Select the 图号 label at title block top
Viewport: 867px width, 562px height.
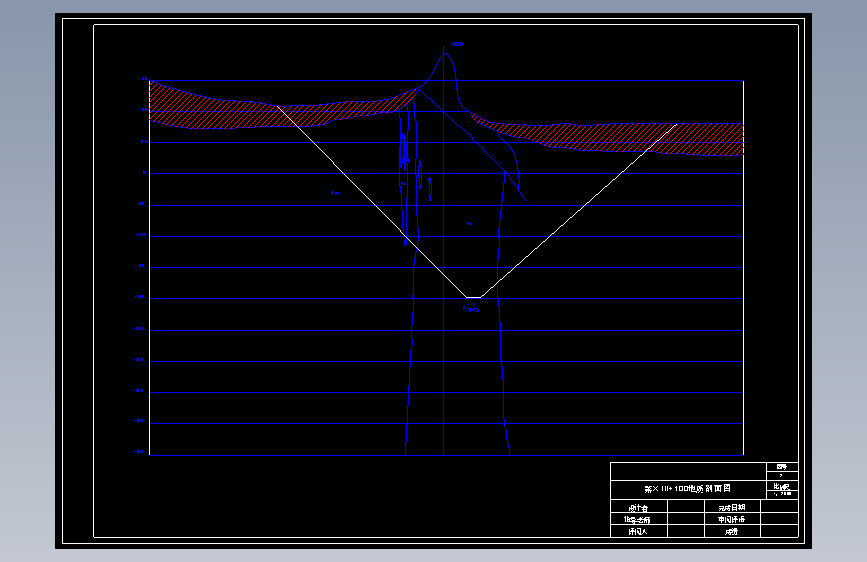click(x=781, y=467)
